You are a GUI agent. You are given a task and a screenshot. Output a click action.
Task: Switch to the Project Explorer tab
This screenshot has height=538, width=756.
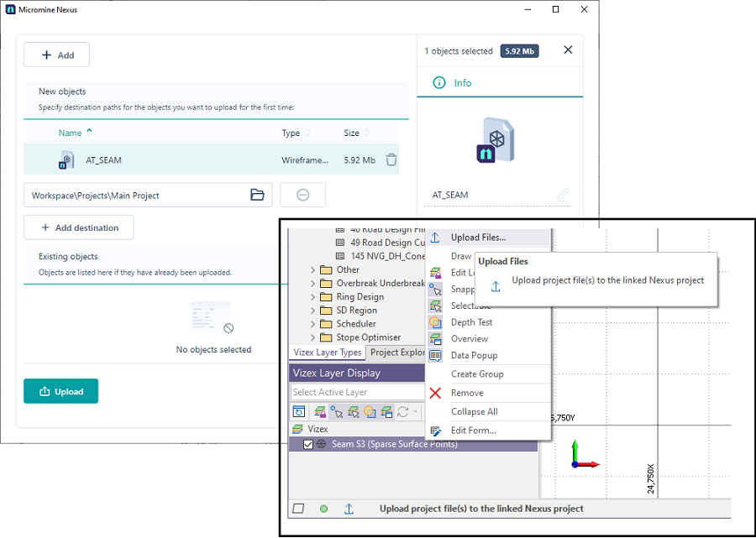coord(396,353)
